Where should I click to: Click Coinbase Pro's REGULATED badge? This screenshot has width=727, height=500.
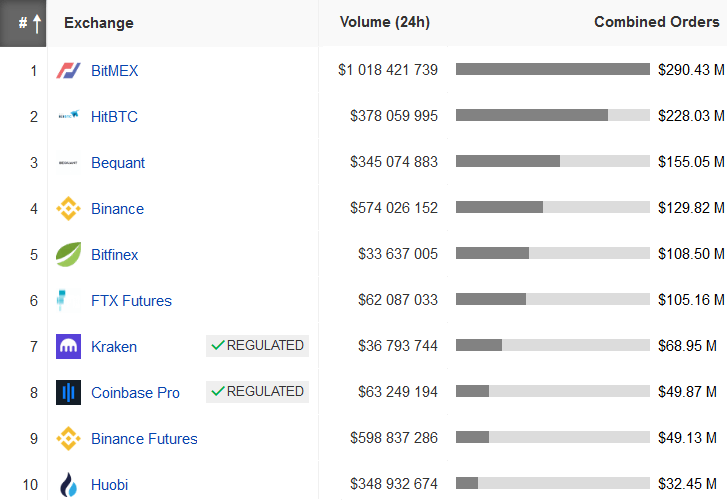pos(257,391)
